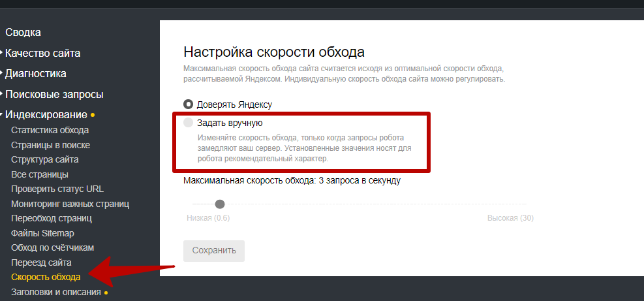This screenshot has width=644, height=301.
Task: Open Структура сайта page
Action: point(45,159)
